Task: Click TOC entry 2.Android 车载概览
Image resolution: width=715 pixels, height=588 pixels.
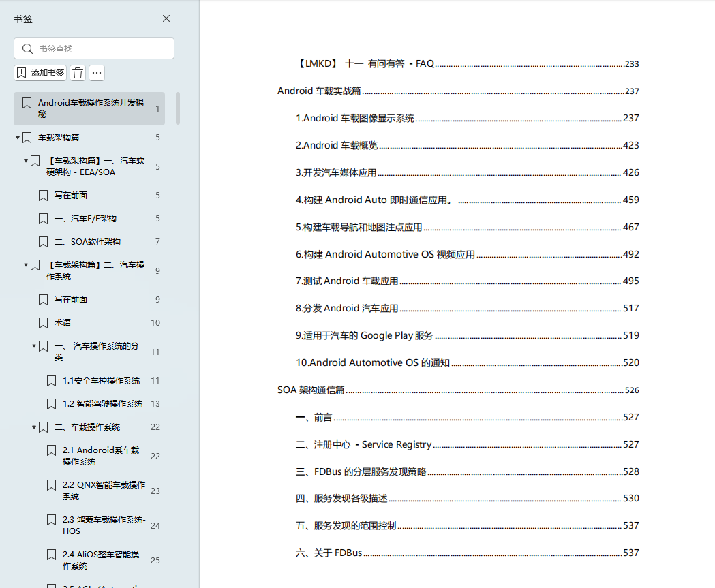Action: click(468, 145)
